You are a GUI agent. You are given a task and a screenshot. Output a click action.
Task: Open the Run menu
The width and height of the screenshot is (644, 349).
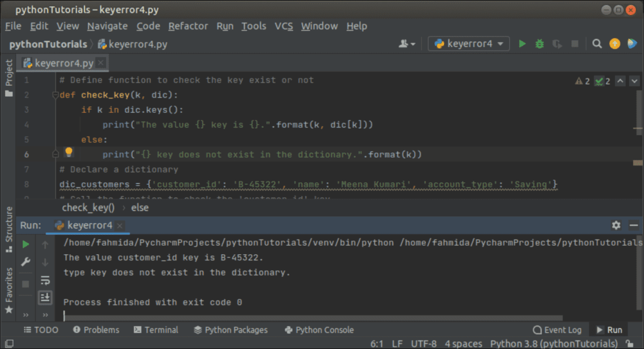point(225,26)
